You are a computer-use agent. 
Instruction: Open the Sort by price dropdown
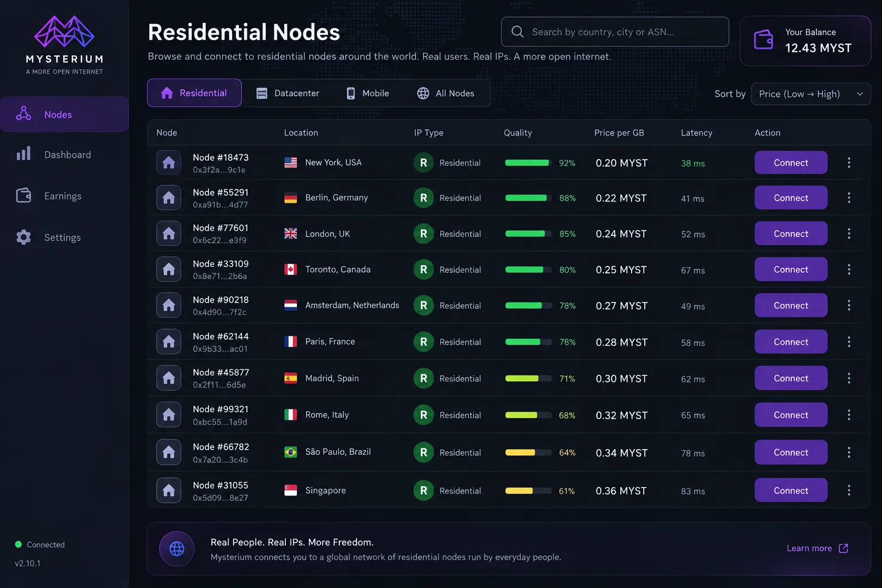point(811,94)
